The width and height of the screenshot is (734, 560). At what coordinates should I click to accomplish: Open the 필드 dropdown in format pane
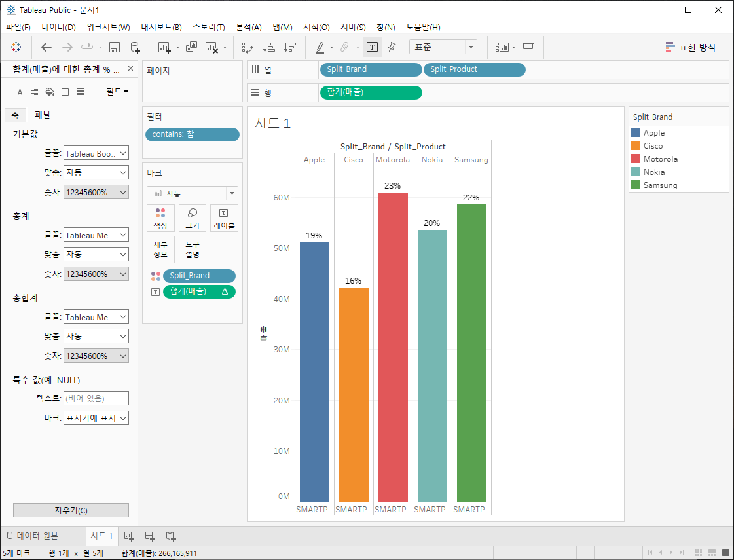point(117,92)
